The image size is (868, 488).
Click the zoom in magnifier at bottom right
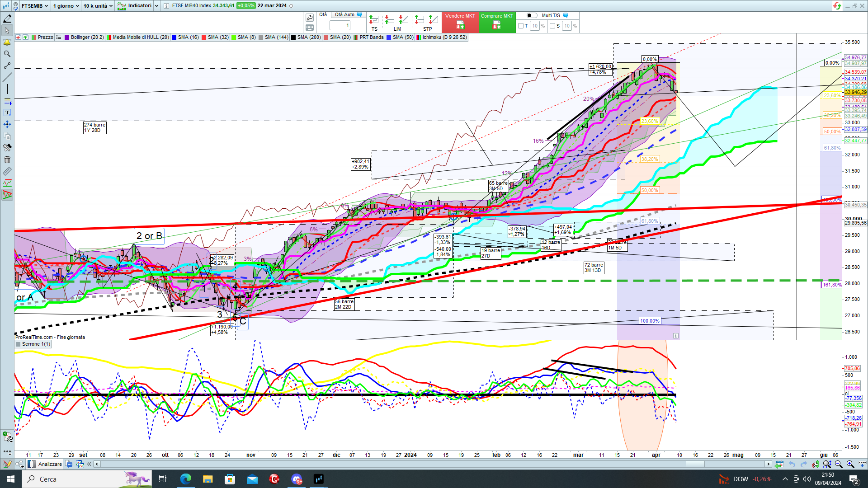coord(850,464)
